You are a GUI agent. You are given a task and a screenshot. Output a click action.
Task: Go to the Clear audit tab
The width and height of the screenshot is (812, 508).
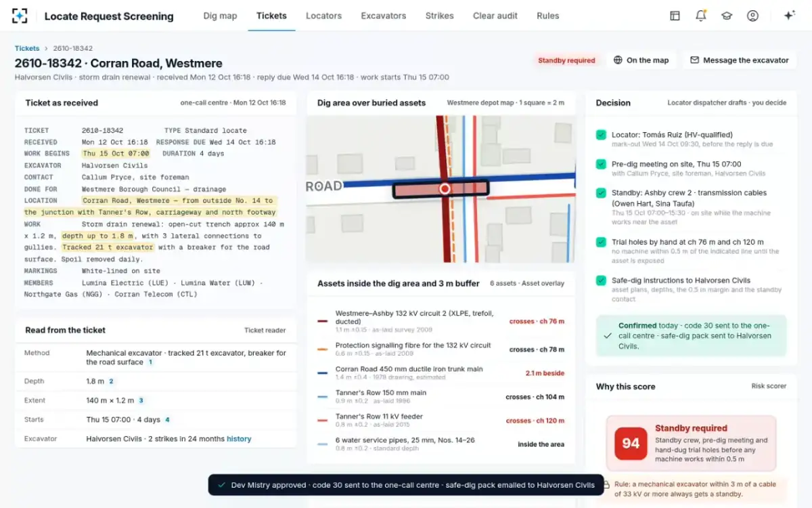(495, 16)
